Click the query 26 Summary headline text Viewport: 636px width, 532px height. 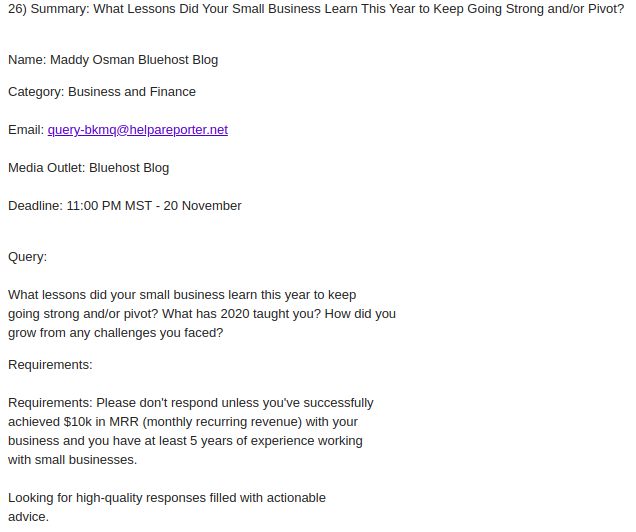coord(316,9)
